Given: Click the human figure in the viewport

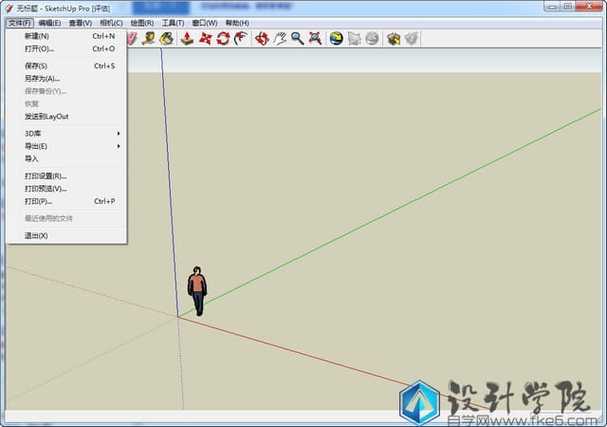Looking at the screenshot, I should pos(197,291).
